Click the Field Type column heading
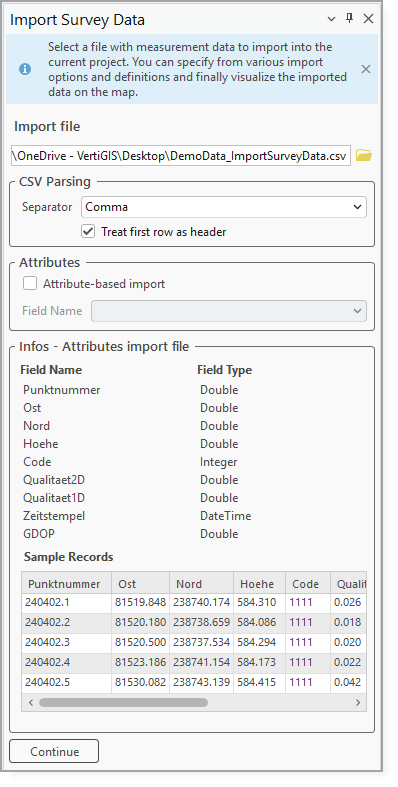The width and height of the screenshot is (398, 787). [x=224, y=370]
